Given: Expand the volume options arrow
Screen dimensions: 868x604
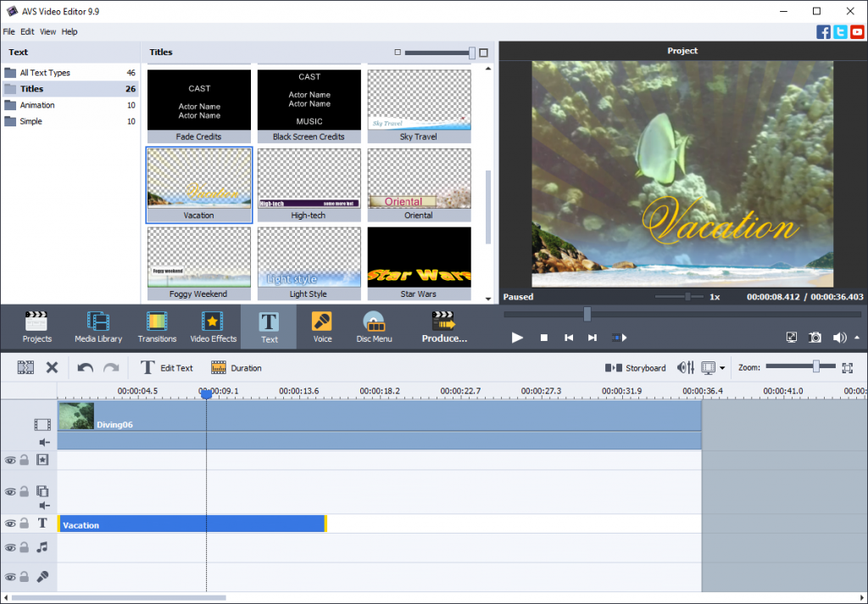Looking at the screenshot, I should (x=856, y=338).
